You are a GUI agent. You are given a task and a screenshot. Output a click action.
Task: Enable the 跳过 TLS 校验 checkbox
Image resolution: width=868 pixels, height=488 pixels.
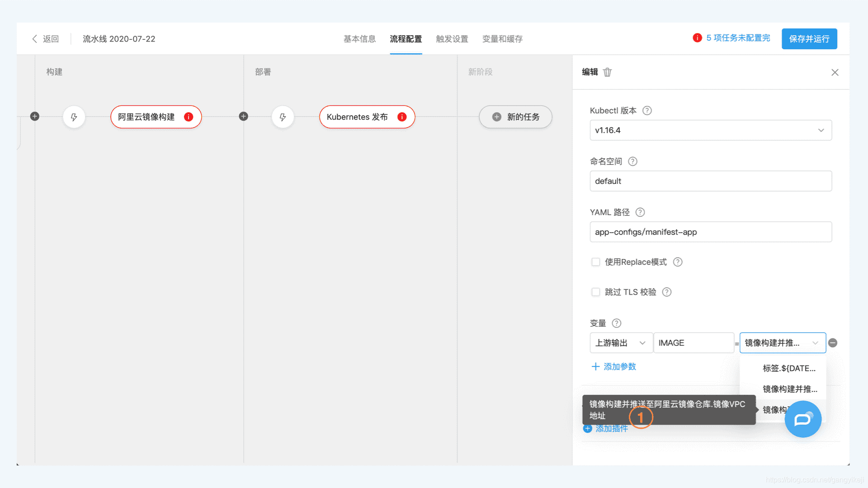[595, 292]
